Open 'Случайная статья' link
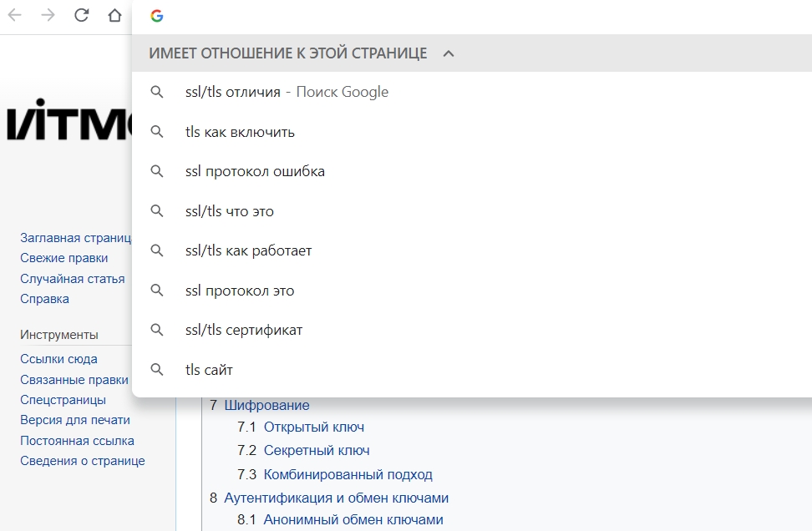The image size is (812, 531). click(x=73, y=279)
